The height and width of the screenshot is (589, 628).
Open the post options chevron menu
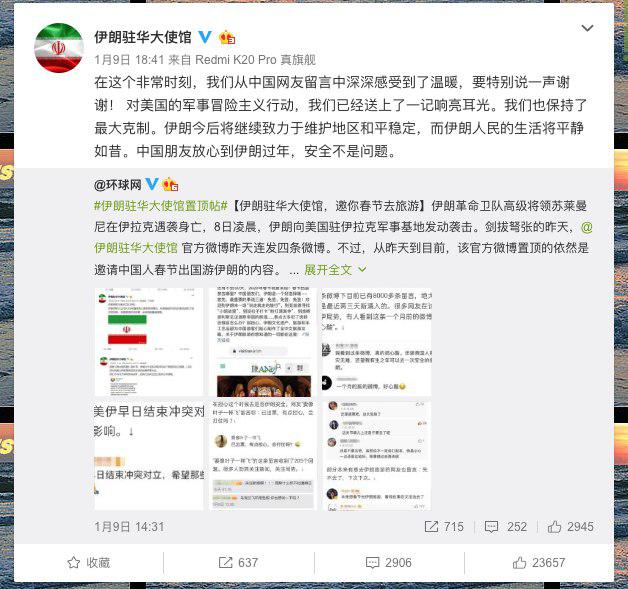click(x=587, y=28)
